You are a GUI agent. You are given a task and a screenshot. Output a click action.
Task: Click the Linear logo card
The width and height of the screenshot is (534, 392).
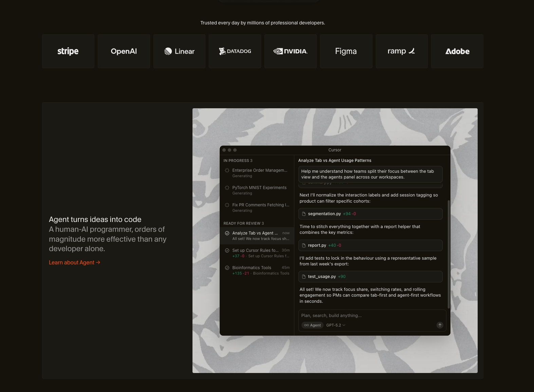tap(179, 51)
